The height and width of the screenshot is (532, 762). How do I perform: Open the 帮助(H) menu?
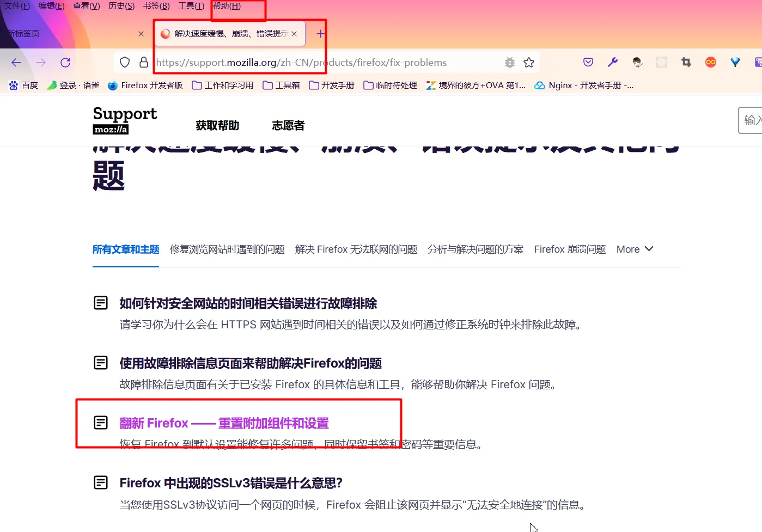227,6
